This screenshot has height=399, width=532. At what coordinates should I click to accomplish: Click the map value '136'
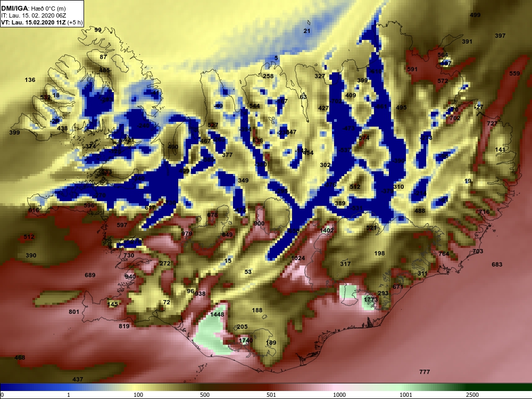pyautogui.click(x=30, y=80)
